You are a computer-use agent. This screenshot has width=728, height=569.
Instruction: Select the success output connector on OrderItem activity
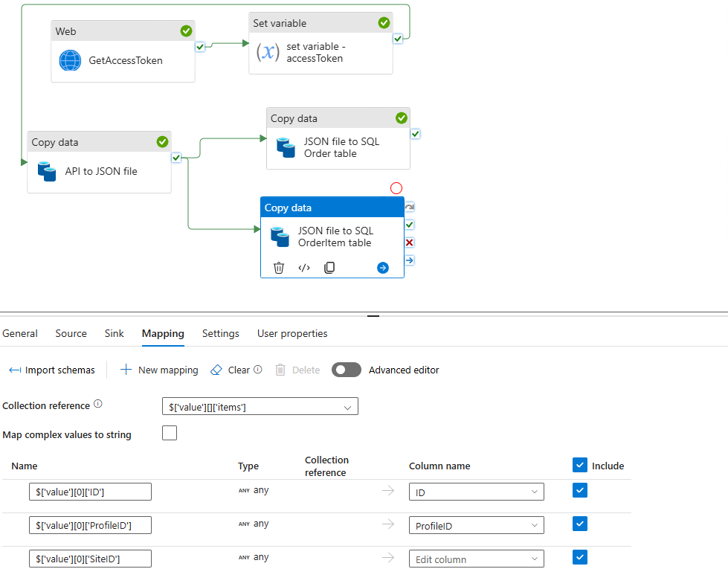tap(410, 225)
